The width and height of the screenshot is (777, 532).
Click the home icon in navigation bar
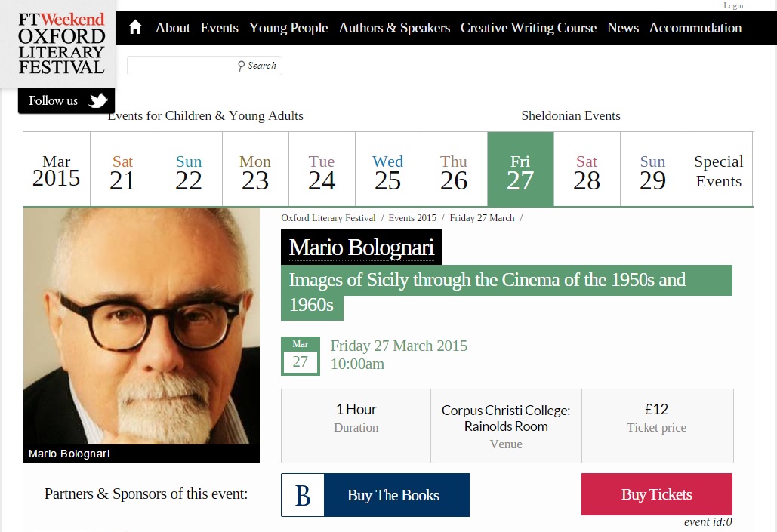135,27
